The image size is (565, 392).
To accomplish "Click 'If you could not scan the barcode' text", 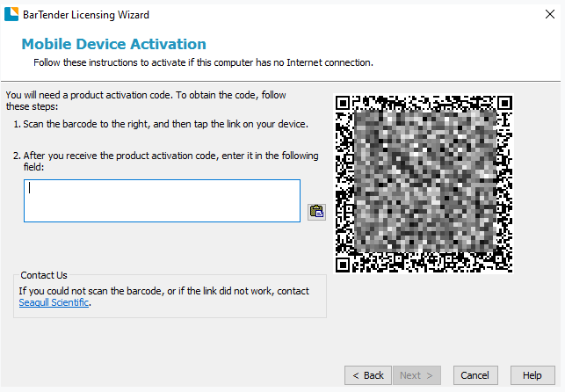I will (164, 296).
